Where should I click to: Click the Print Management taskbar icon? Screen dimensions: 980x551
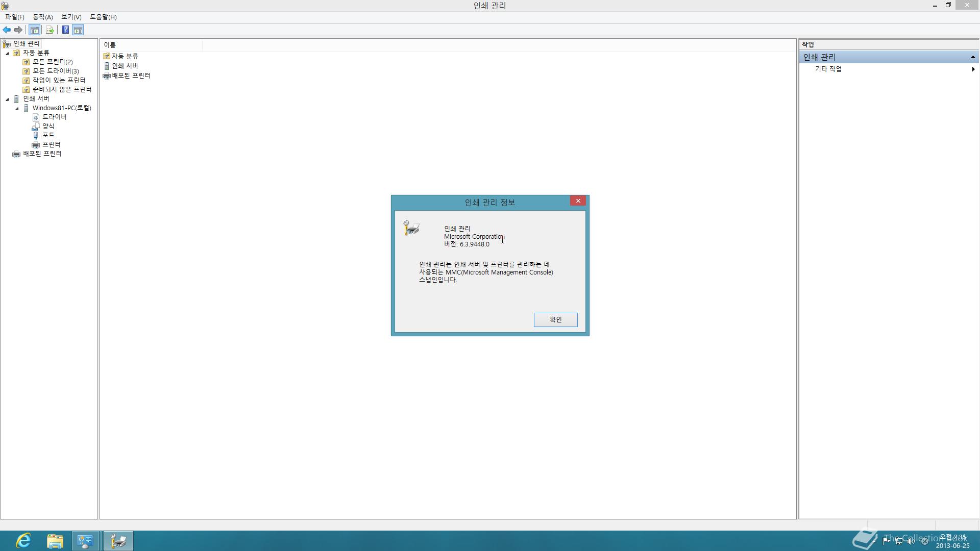click(118, 541)
